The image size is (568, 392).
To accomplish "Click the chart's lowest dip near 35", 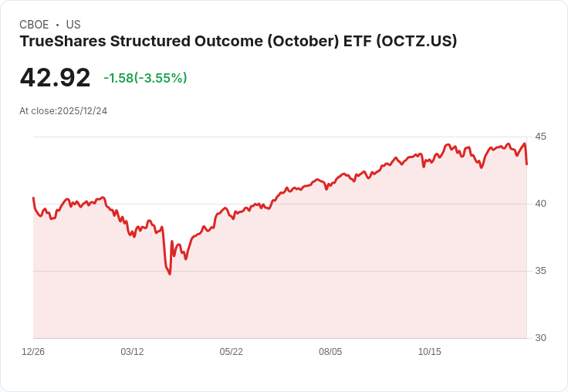I will click(170, 273).
